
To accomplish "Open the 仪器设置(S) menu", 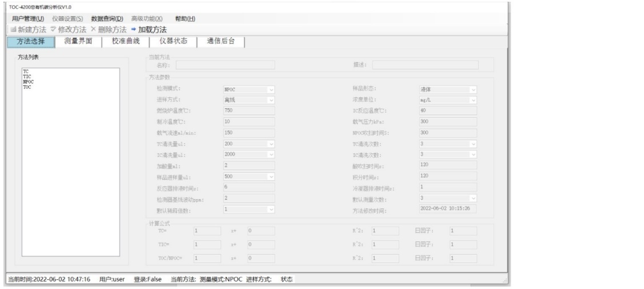I will point(67,18).
